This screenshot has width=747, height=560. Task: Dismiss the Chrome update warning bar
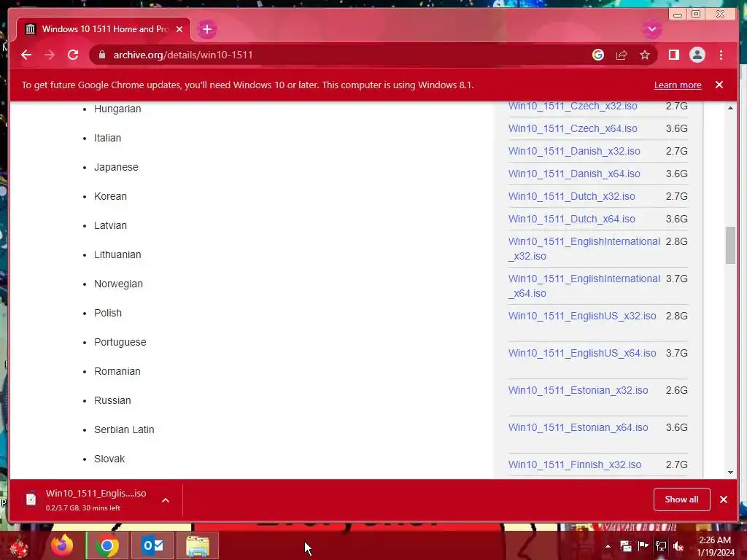719,85
